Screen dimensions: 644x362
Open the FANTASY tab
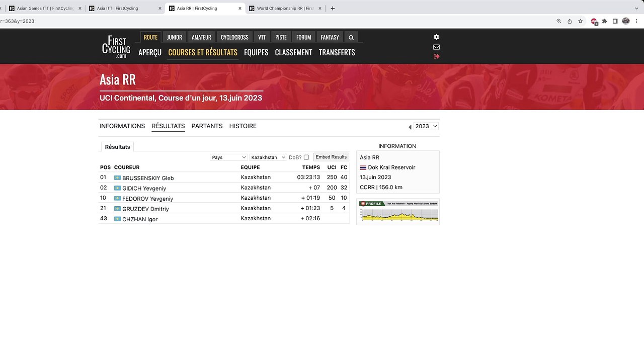pos(330,37)
